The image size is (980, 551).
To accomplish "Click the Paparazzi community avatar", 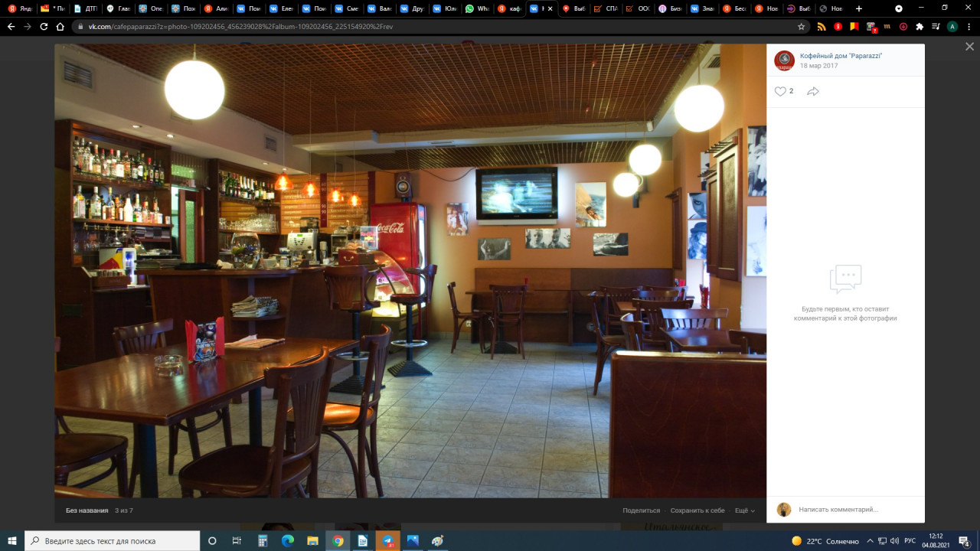I will 784,60.
